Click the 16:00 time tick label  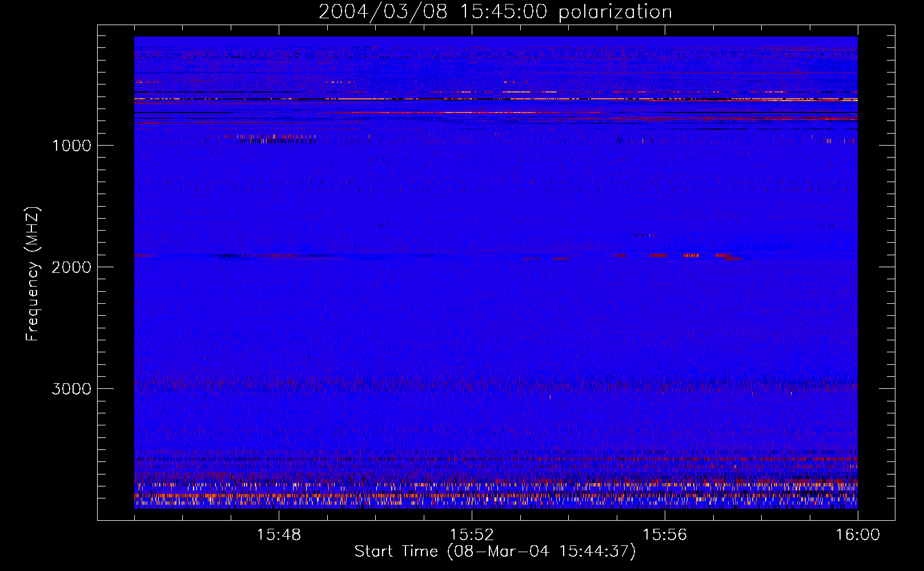coord(858,535)
